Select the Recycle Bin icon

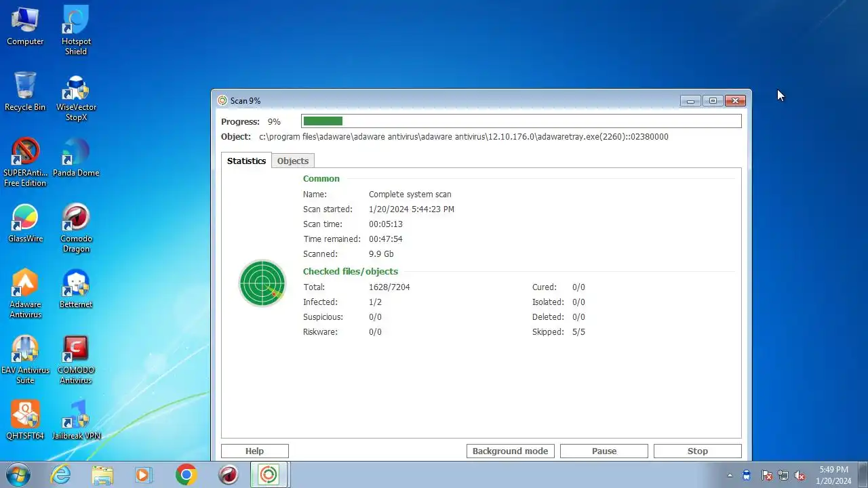25,92
